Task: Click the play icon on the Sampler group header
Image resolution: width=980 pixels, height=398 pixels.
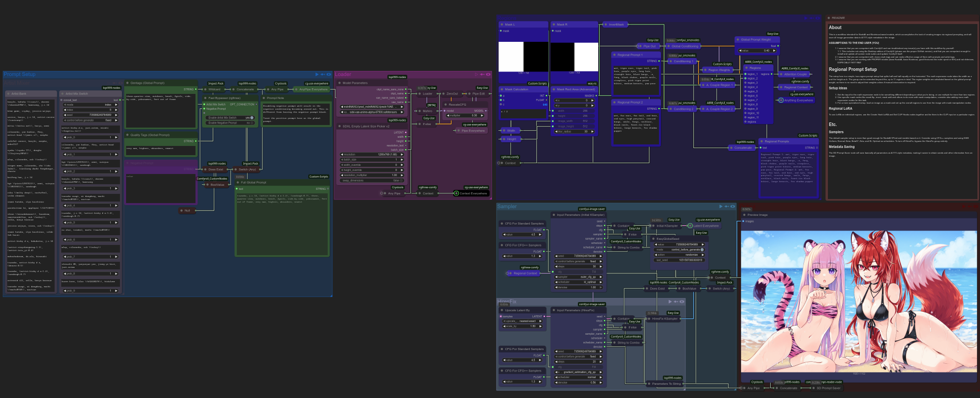Action: (x=721, y=207)
